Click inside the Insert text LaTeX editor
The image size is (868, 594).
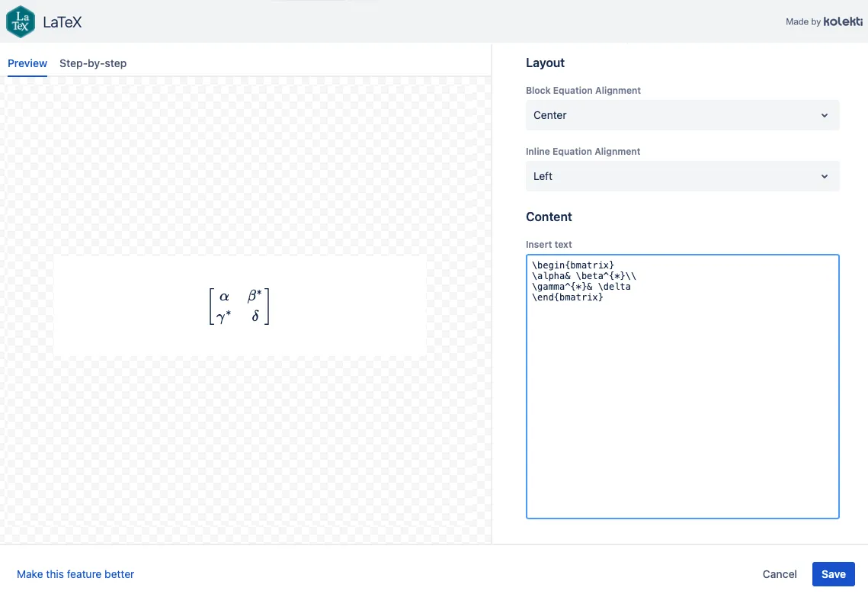682,387
